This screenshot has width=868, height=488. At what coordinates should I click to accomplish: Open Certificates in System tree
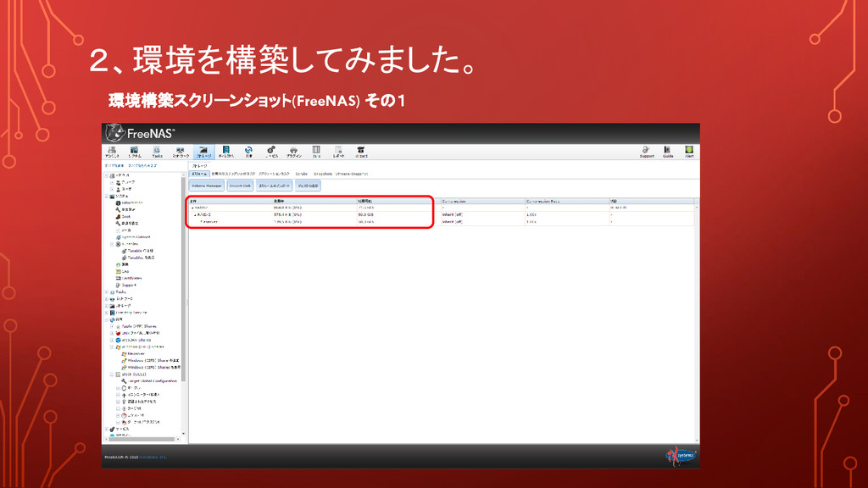click(129, 278)
